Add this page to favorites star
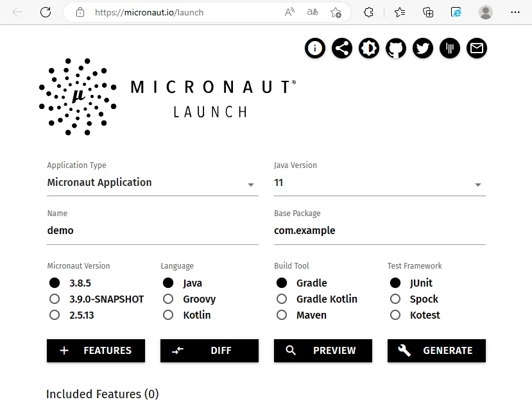 tap(336, 13)
